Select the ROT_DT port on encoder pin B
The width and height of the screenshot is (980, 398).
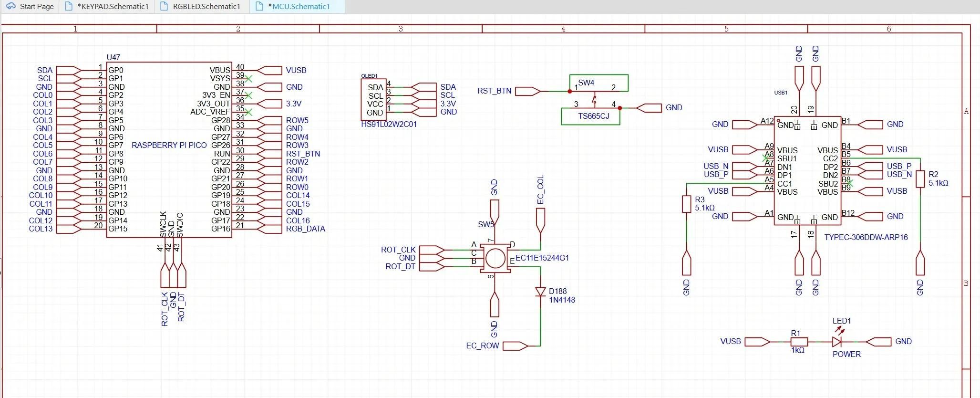(432, 266)
